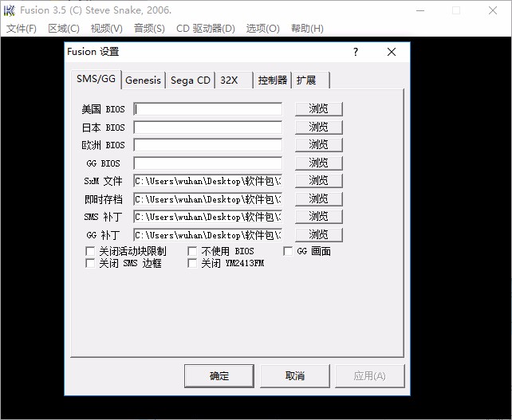Open the 帮助(H) menu
Image resolution: width=512 pixels, height=420 pixels.
pyautogui.click(x=307, y=29)
